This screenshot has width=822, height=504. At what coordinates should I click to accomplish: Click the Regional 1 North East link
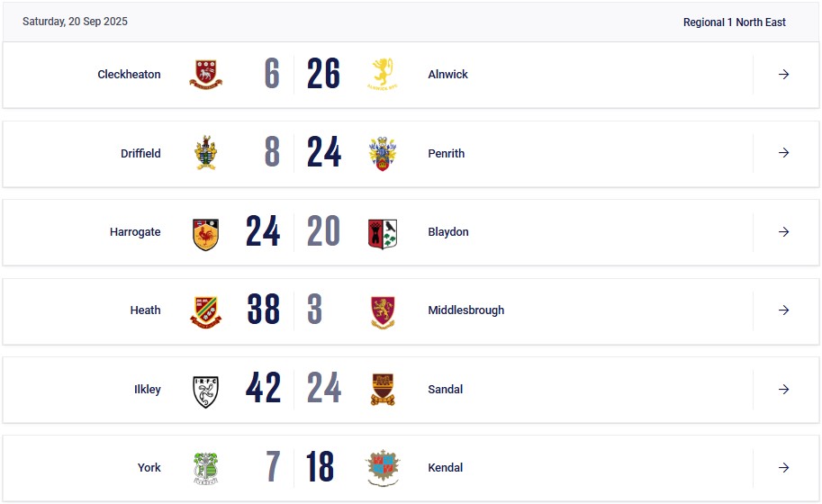coord(734,22)
